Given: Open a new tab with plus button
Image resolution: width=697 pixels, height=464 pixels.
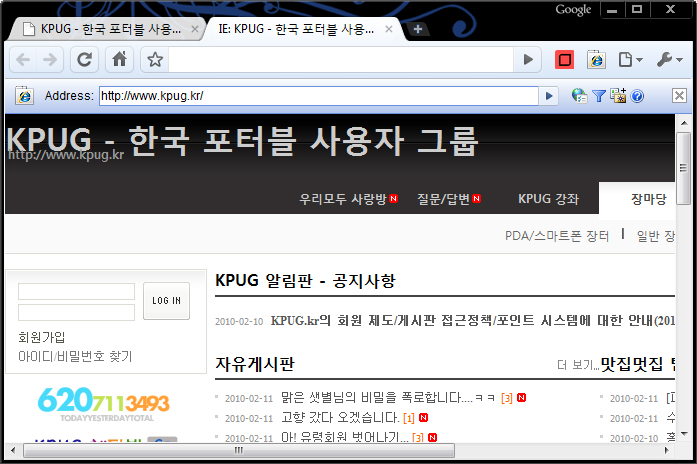Looking at the screenshot, I should [x=417, y=29].
